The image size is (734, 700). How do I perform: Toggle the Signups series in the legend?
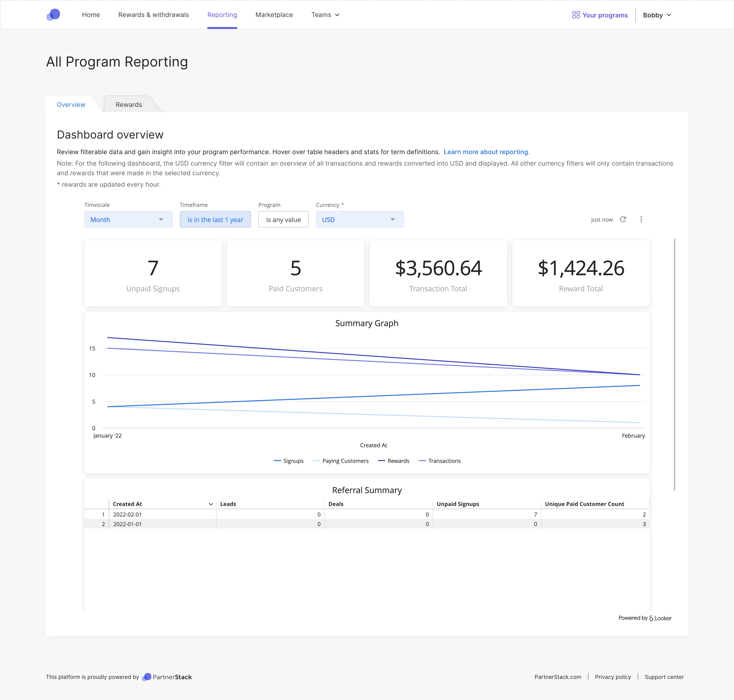289,461
